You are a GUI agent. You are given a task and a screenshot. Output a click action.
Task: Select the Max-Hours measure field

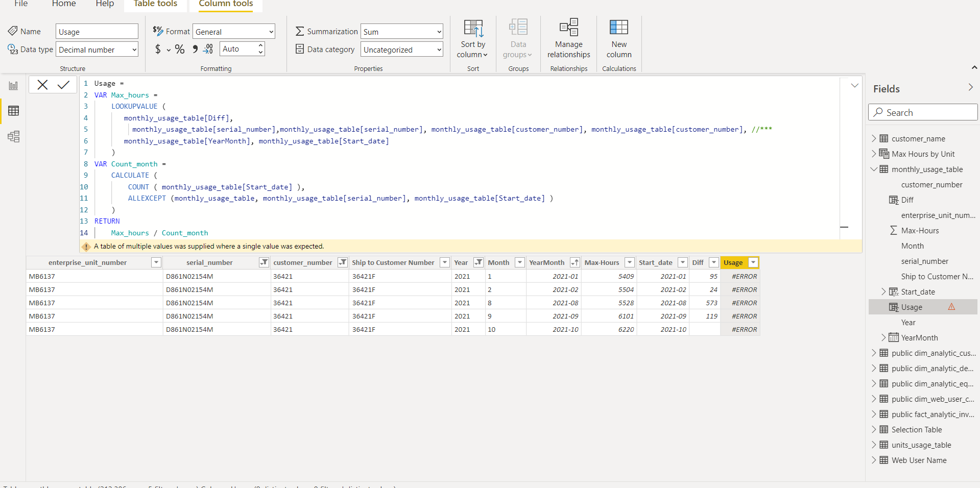[x=920, y=230]
